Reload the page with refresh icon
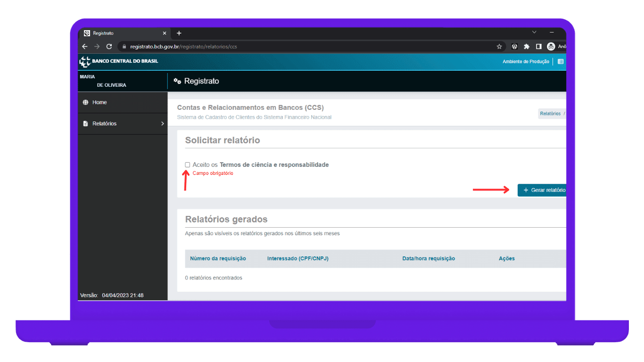The height and width of the screenshot is (362, 644). (109, 47)
